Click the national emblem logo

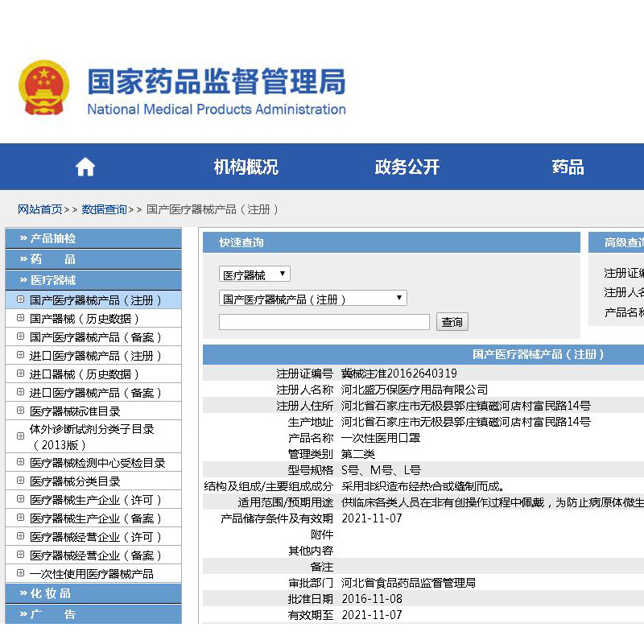coord(44,88)
